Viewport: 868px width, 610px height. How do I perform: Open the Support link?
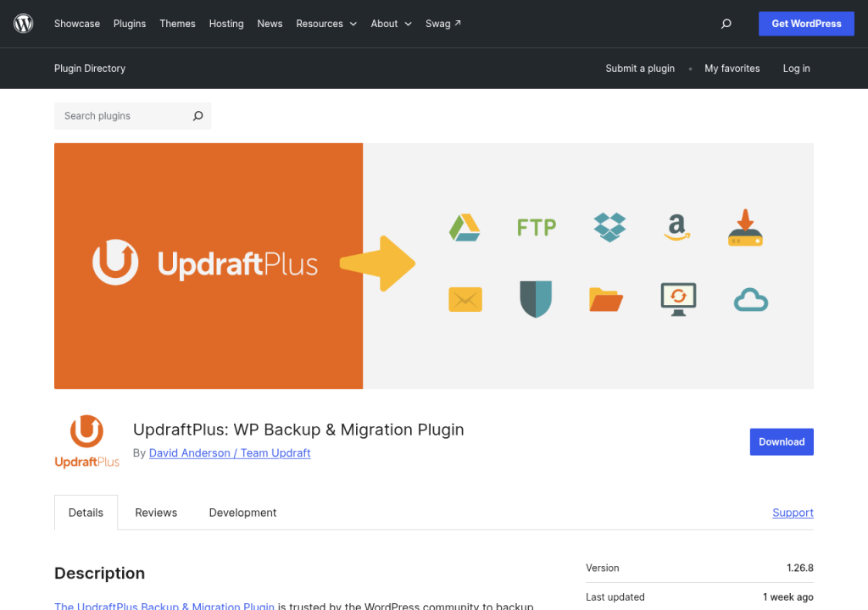tap(793, 513)
